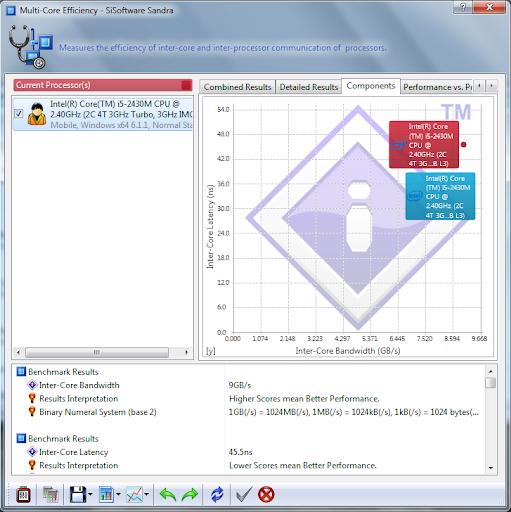Viewport: 511px width, 512px height.
Task: Click the results pane vertical scrollbar thumb
Action: pos(490,383)
